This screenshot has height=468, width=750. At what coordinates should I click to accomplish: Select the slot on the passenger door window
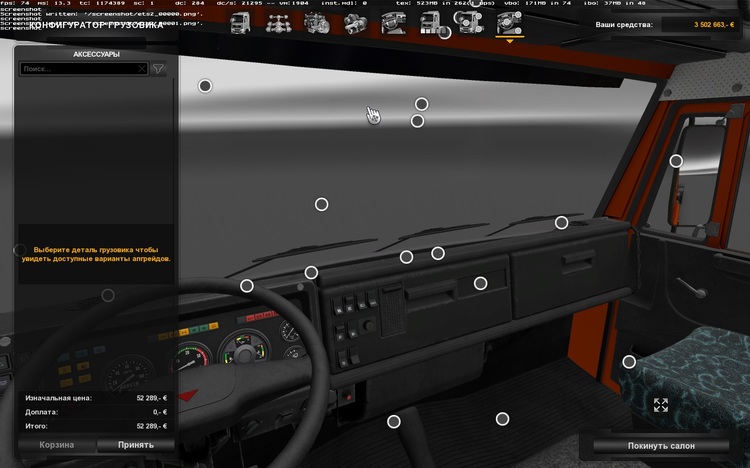pos(676,161)
